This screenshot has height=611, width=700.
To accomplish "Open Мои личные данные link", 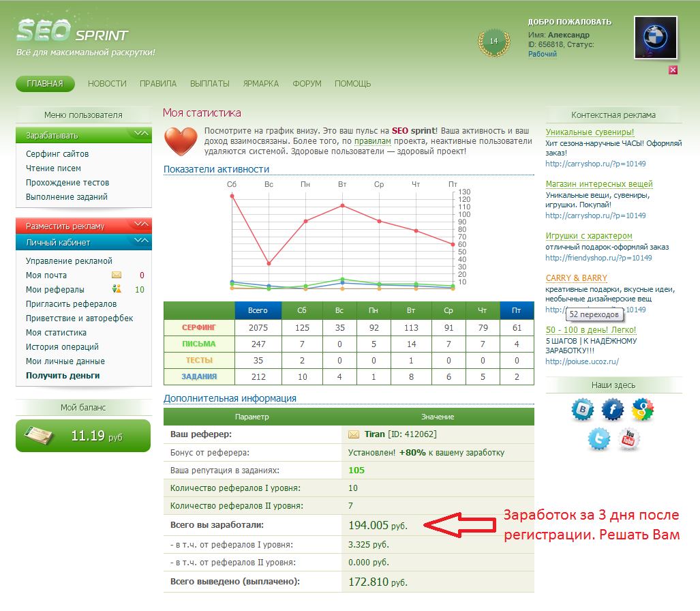I will pos(65,361).
